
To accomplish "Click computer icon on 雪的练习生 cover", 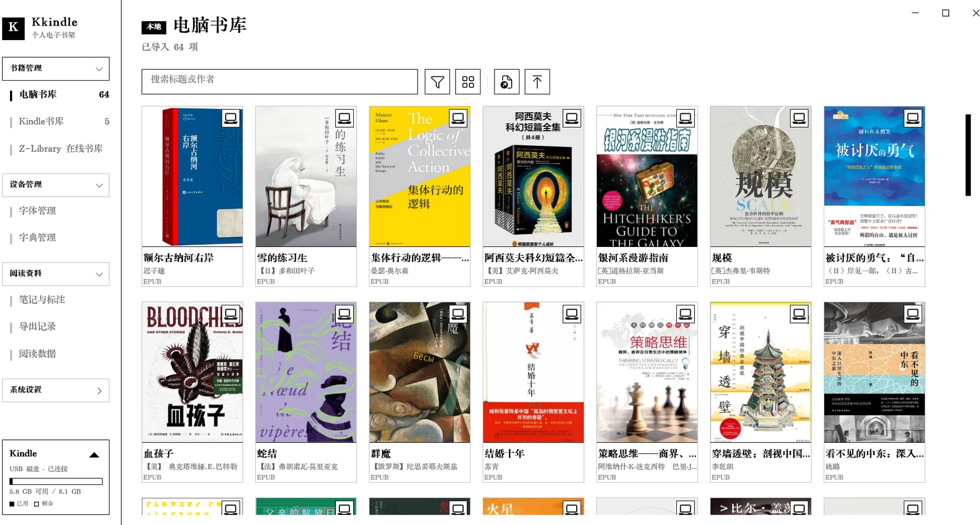I will (x=344, y=118).
